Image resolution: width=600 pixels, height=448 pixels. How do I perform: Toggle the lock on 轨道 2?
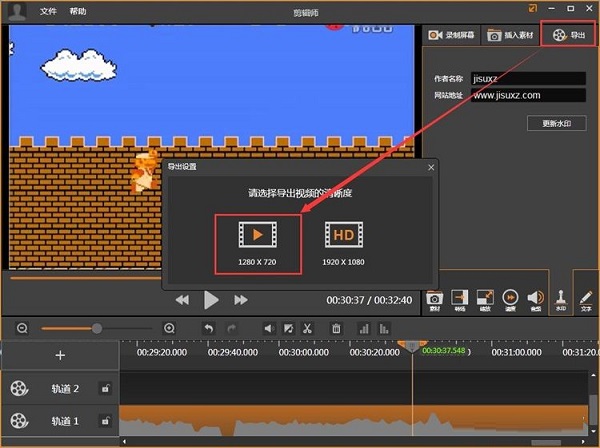[105, 388]
